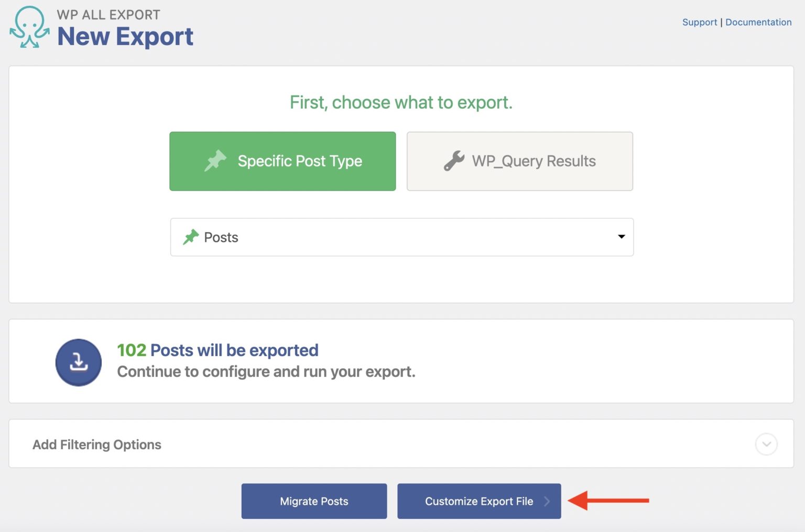This screenshot has width=805, height=532.
Task: Click the Posts dropdown caret arrow
Action: pyautogui.click(x=622, y=237)
